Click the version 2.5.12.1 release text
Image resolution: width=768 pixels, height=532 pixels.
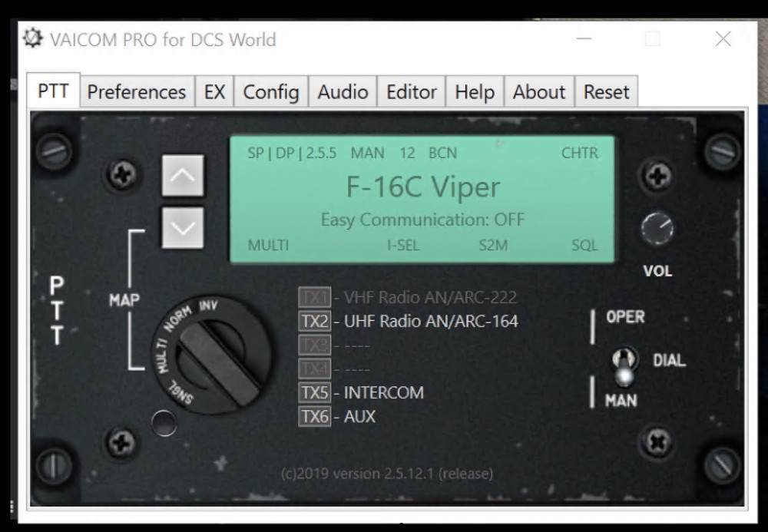387,473
